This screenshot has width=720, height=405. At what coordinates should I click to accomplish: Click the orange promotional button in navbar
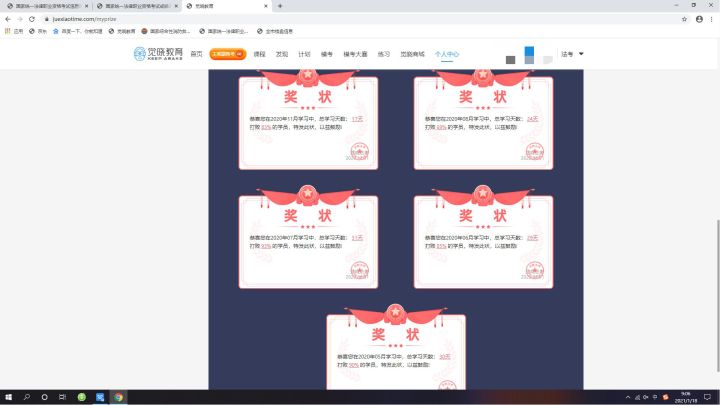tap(228, 54)
